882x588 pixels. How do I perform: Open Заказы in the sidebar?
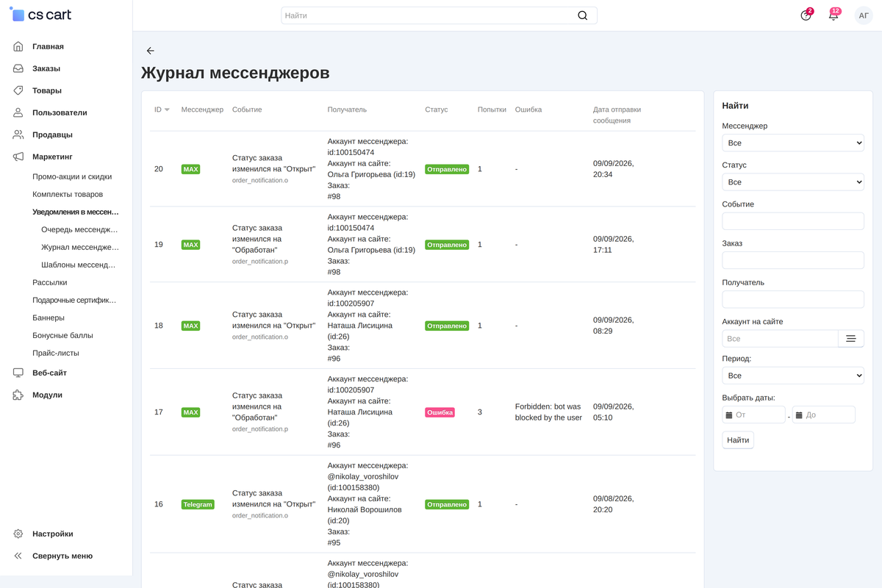[x=46, y=68]
